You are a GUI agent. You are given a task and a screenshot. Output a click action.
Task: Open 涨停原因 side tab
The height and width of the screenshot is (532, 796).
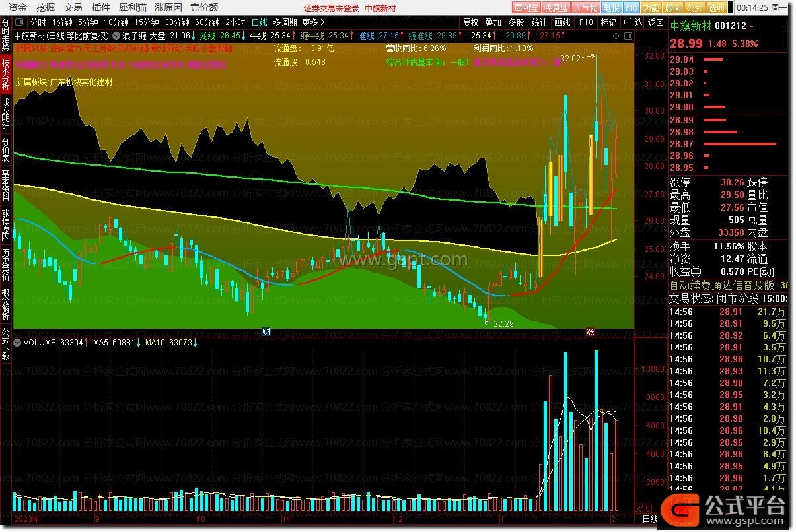coord(6,225)
